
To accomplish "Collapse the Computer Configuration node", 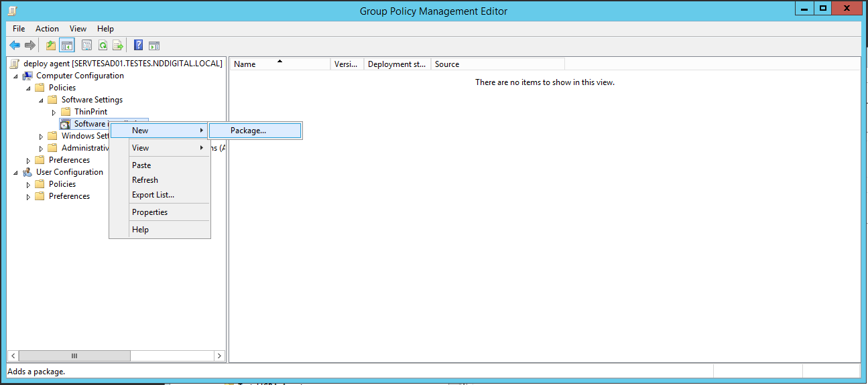I will click(15, 76).
